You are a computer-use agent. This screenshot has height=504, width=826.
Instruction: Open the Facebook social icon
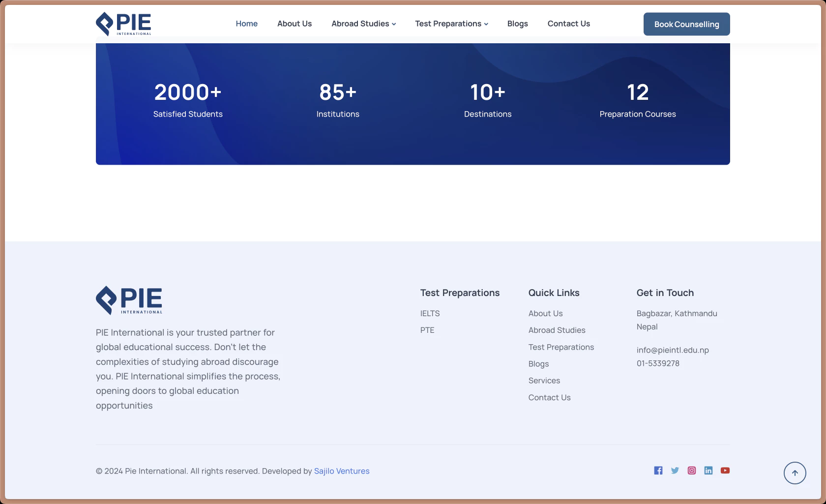(658, 471)
